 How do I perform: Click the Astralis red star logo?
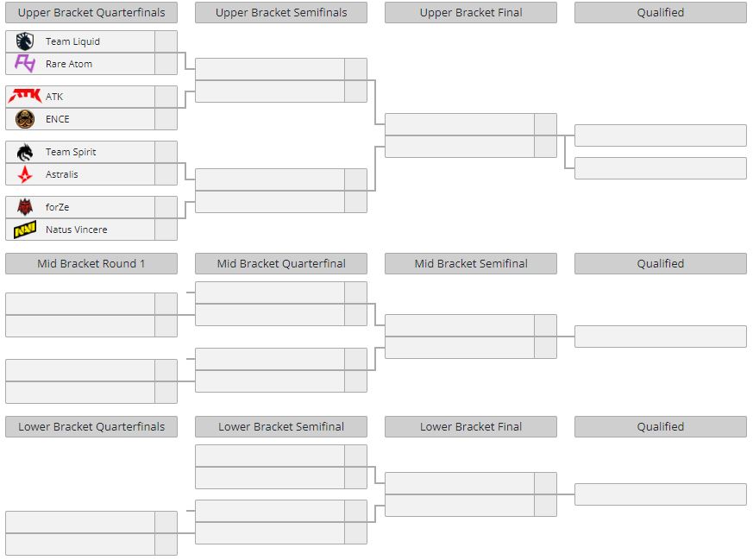[x=24, y=174]
